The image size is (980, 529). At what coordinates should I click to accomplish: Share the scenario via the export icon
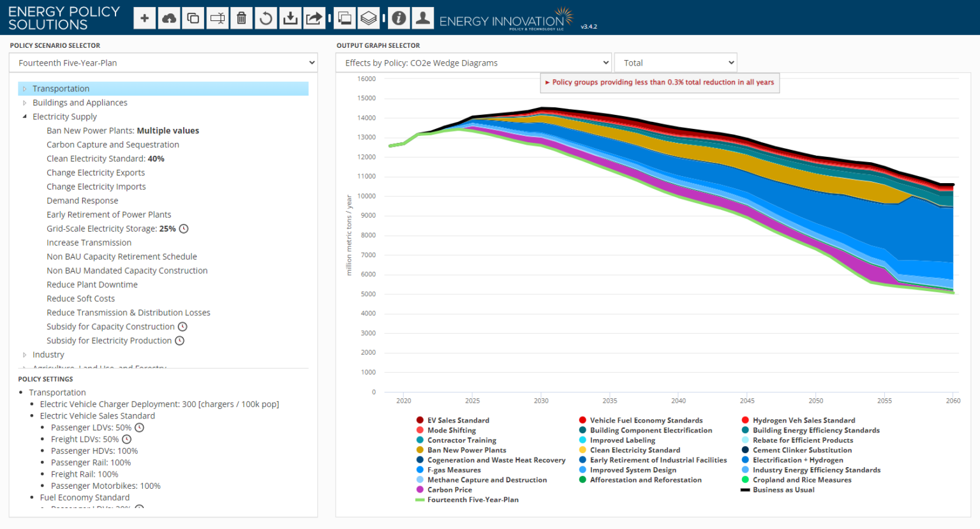tap(314, 17)
